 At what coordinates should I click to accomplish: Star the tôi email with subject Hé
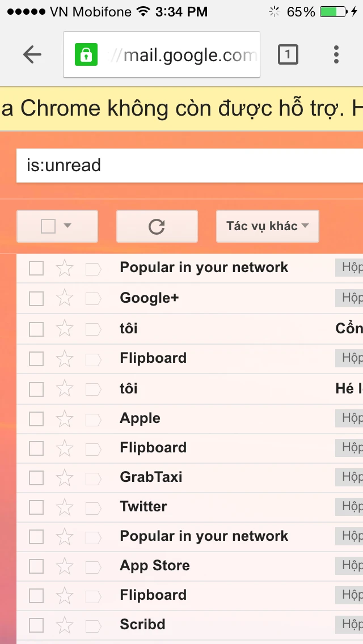[x=65, y=388]
